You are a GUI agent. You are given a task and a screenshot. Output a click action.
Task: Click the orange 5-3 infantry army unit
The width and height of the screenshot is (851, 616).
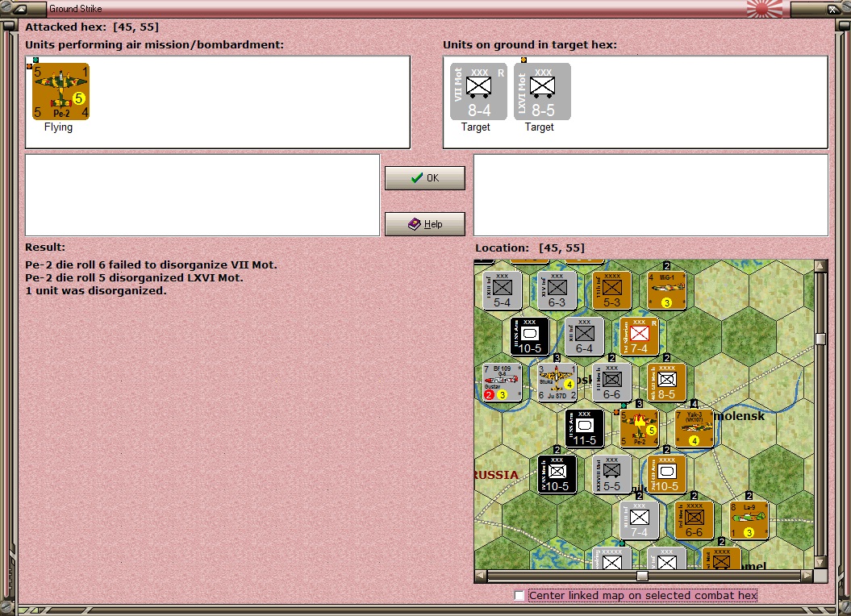(x=611, y=290)
